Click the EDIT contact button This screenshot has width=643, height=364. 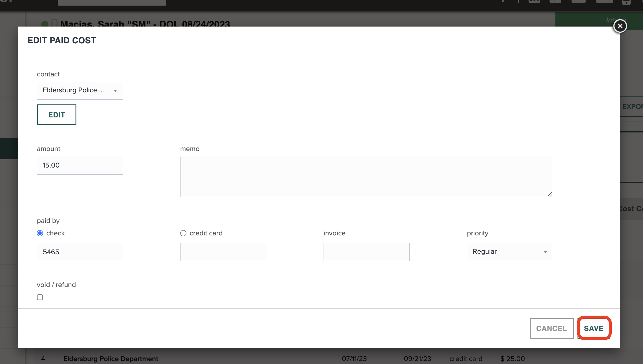click(x=57, y=115)
